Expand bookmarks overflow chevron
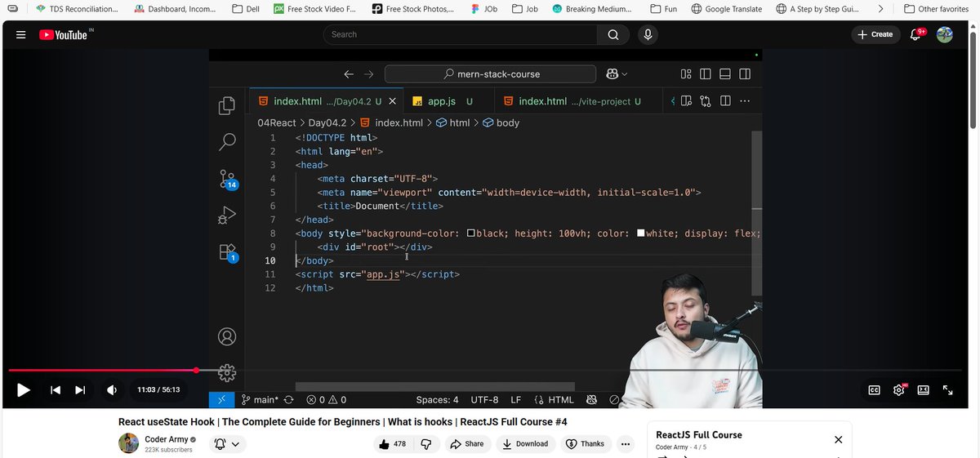This screenshot has height=458, width=980. pyautogui.click(x=880, y=9)
